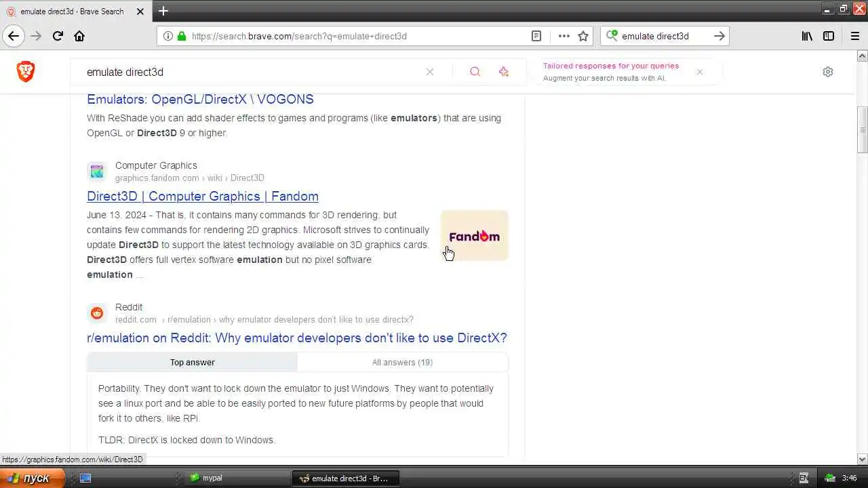This screenshot has width=868, height=488.
Task: Open Direct3D Computer Graphics Fandom link
Action: [x=203, y=196]
